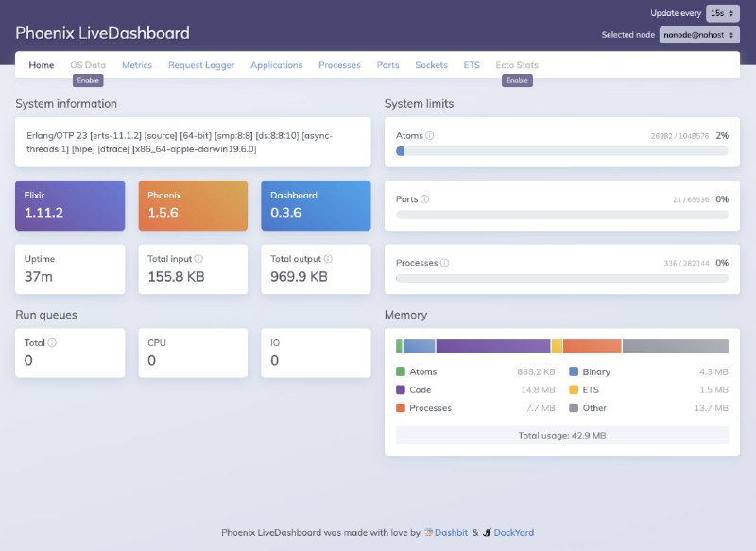Click the Phoenix 1.5.6 version card
This screenshot has width=756, height=551.
pyautogui.click(x=193, y=205)
